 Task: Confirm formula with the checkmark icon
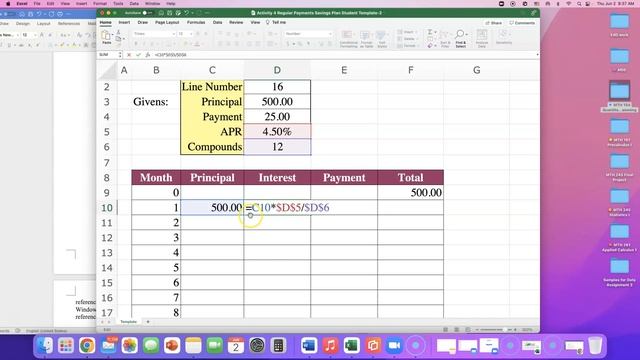138,55
